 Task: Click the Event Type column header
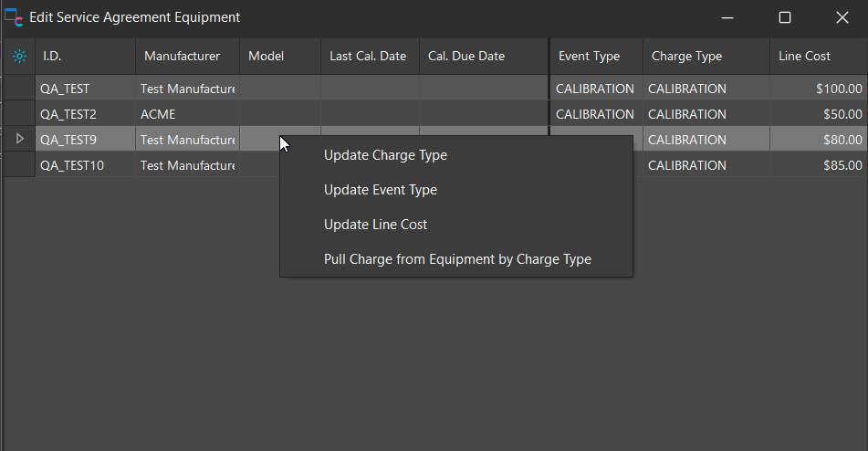pyautogui.click(x=595, y=57)
